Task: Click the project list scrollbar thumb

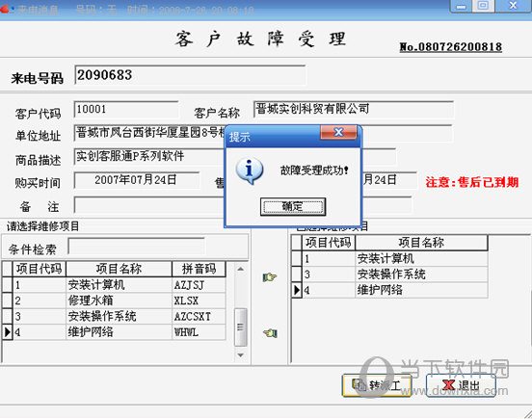Action: [x=241, y=327]
